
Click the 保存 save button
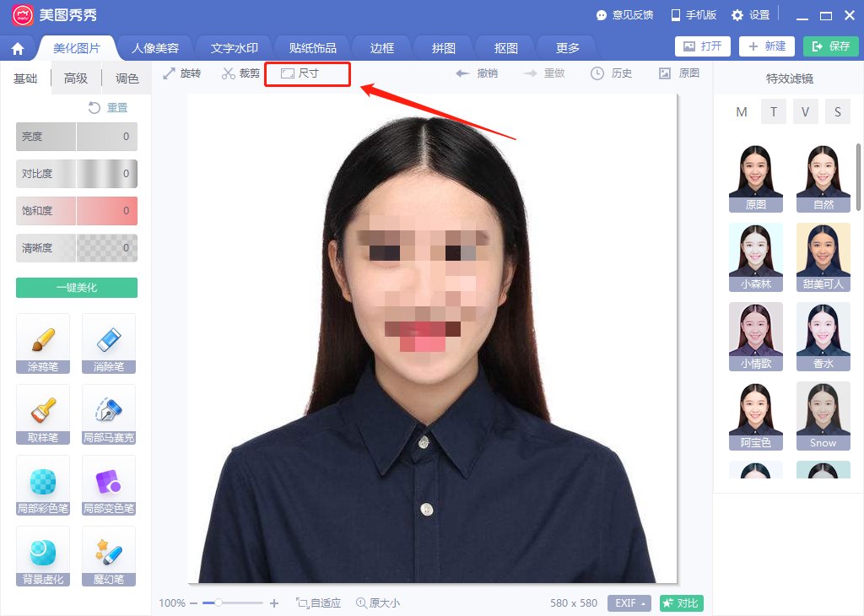tap(830, 48)
